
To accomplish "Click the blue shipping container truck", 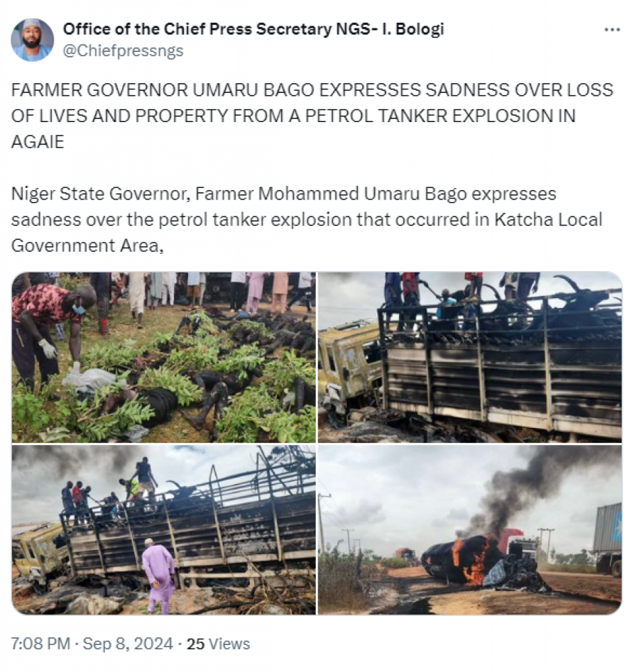I will click(x=607, y=539).
